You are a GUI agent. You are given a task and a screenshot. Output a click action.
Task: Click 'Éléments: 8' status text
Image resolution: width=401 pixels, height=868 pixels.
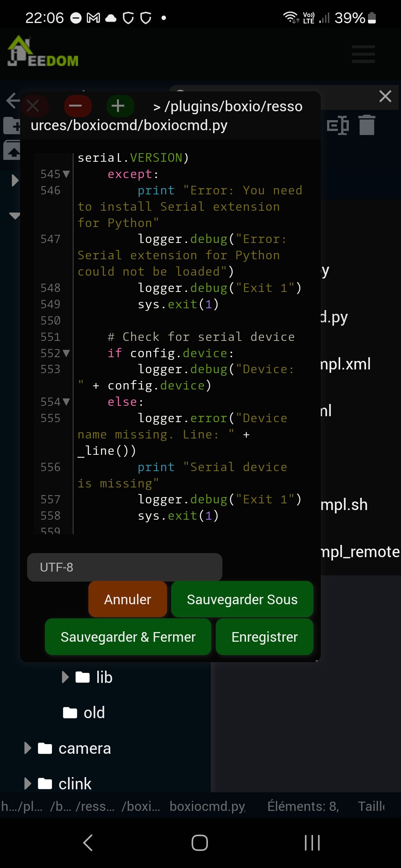[x=303, y=806]
